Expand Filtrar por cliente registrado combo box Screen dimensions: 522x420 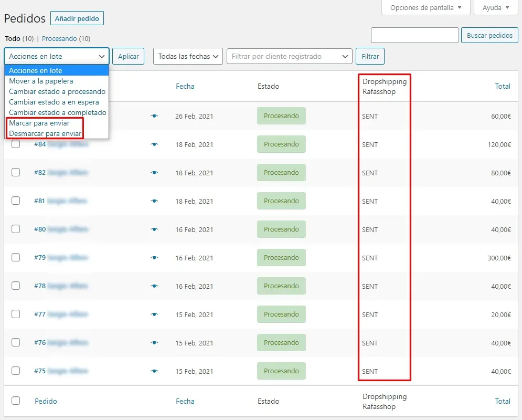(x=289, y=56)
